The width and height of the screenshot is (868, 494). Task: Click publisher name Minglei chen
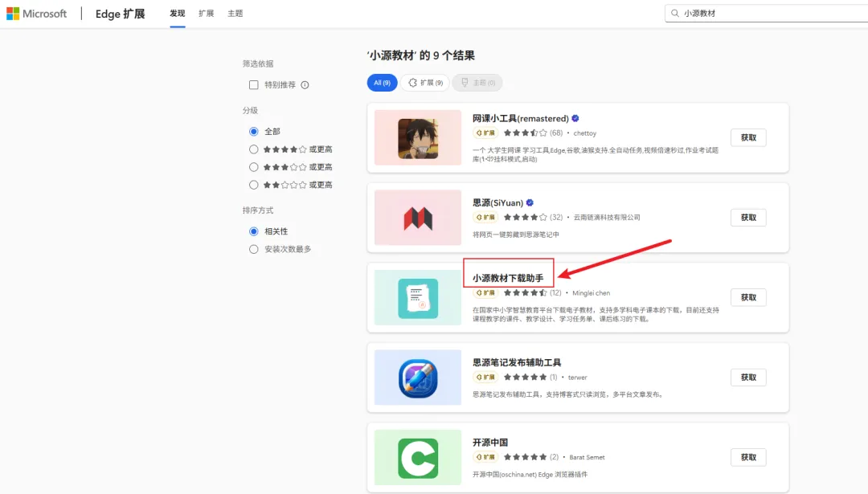(x=591, y=293)
